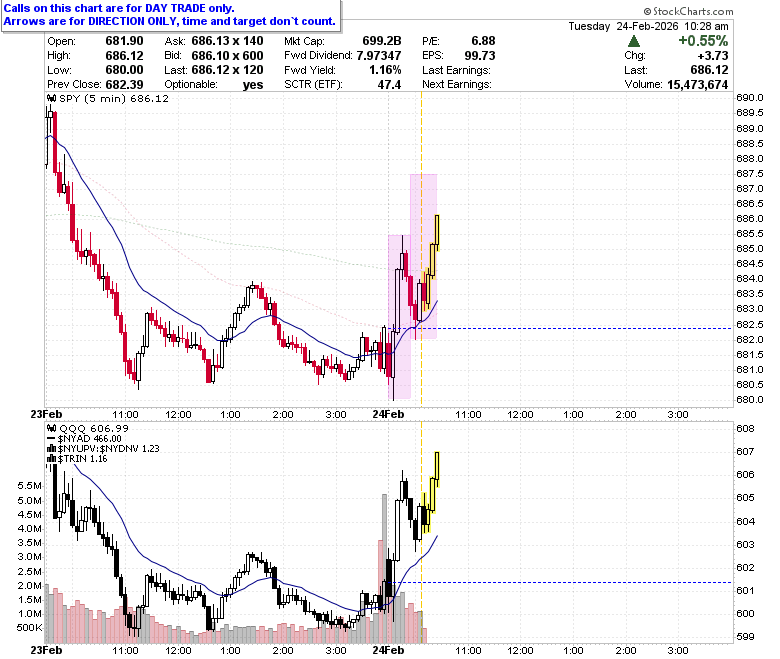Click the 500K volume axis label
Image resolution: width=780 pixels, height=659 pixels.
click(x=30, y=628)
